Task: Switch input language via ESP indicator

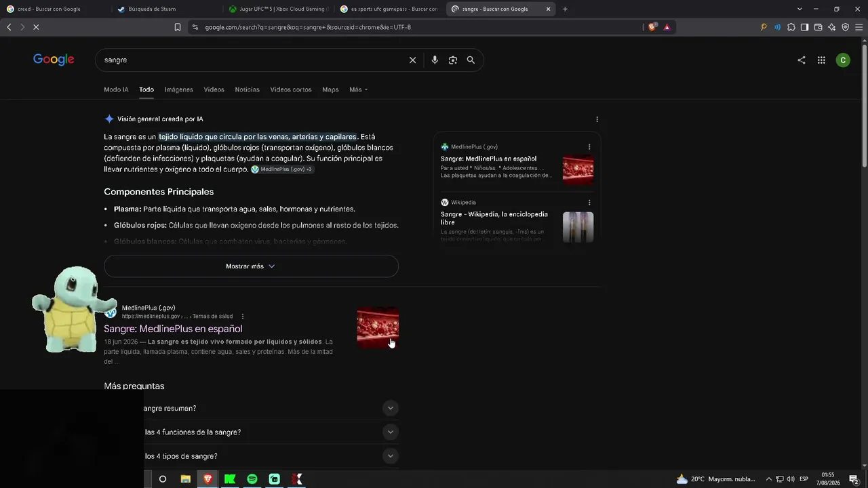Action: (x=804, y=479)
